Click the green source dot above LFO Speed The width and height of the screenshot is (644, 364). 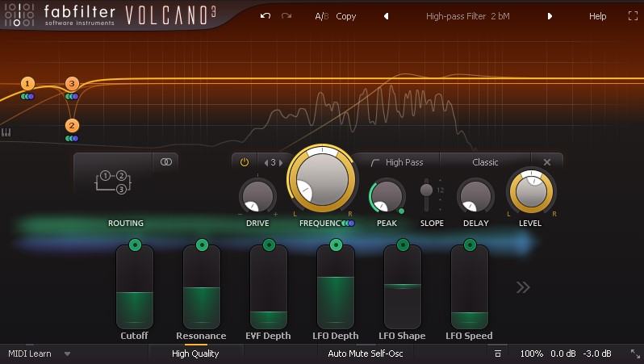(470, 245)
